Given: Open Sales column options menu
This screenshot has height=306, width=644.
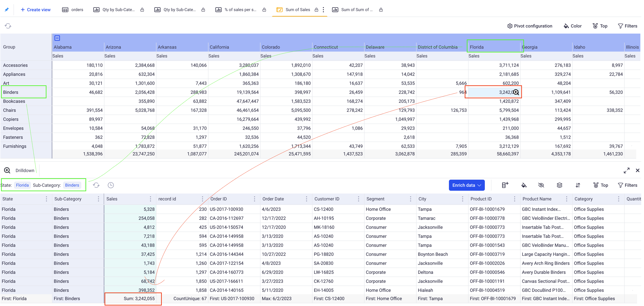Looking at the screenshot, I should click(x=150, y=199).
